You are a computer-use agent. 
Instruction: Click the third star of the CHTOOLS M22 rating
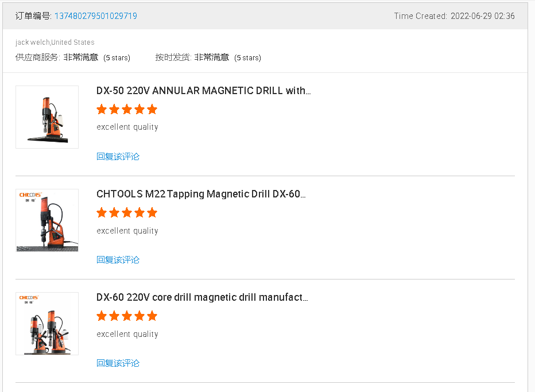127,213
